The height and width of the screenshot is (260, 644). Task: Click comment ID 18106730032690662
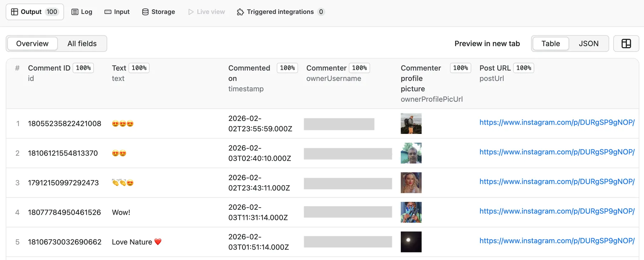(x=65, y=242)
